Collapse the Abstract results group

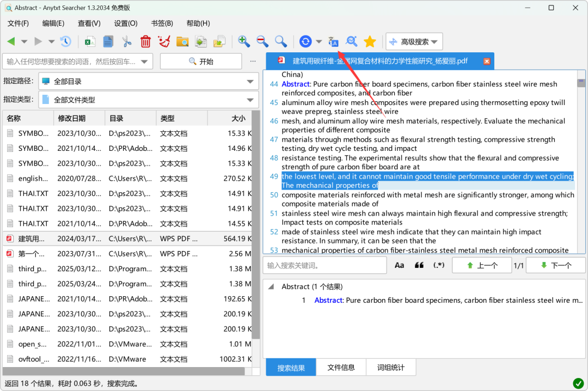click(x=271, y=286)
